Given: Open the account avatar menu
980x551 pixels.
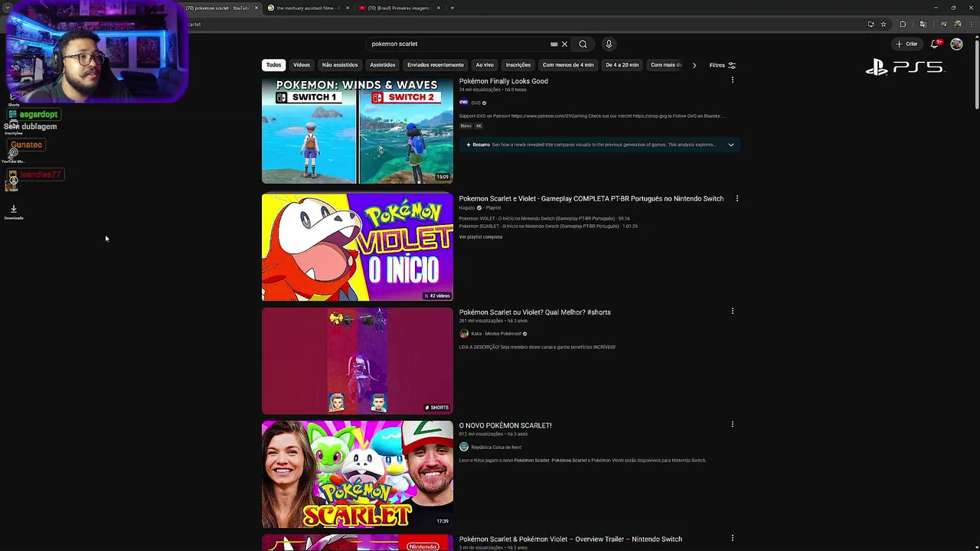Looking at the screenshot, I should (x=956, y=44).
